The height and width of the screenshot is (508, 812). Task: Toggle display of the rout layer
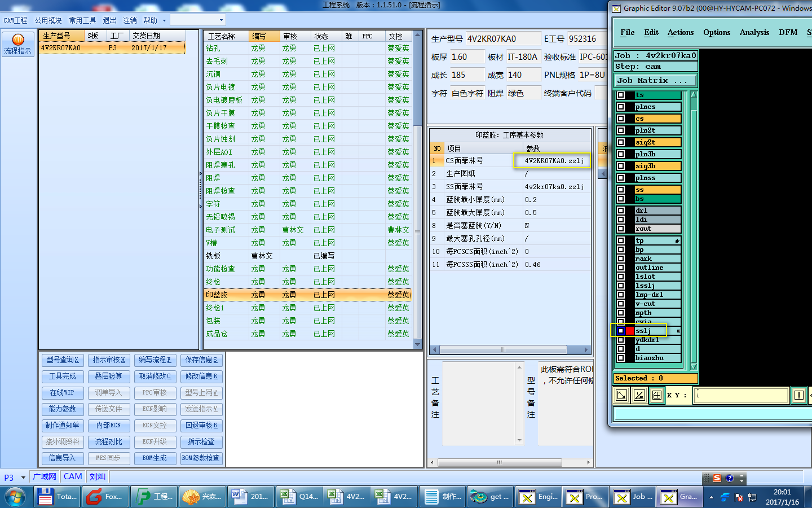(x=621, y=229)
